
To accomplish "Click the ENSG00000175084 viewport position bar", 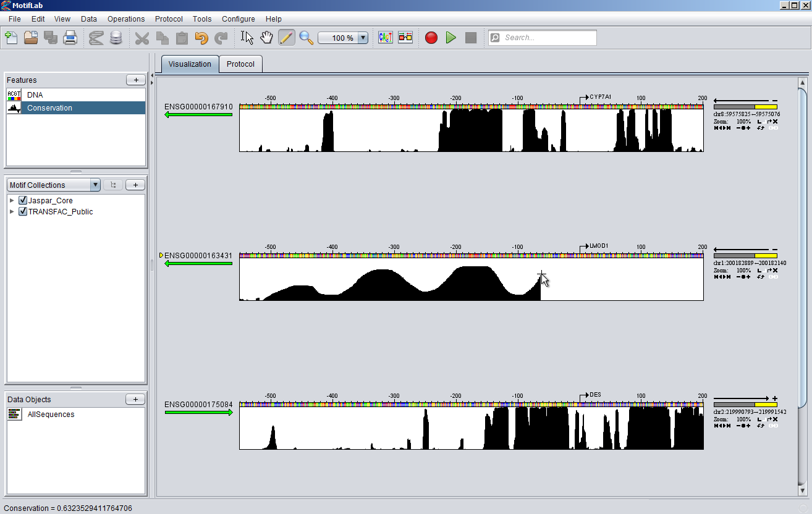I will 745,405.
